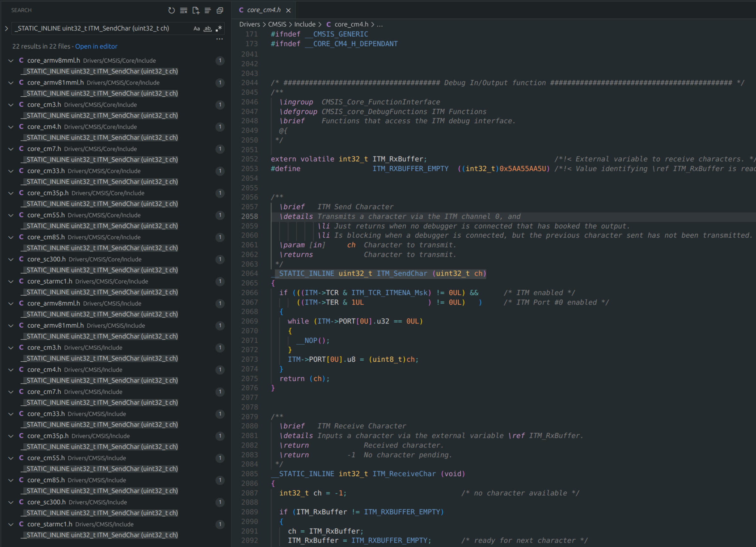Open match under core_cm55.h in CMSIS/Include
The image size is (756, 547).
pyautogui.click(x=99, y=469)
